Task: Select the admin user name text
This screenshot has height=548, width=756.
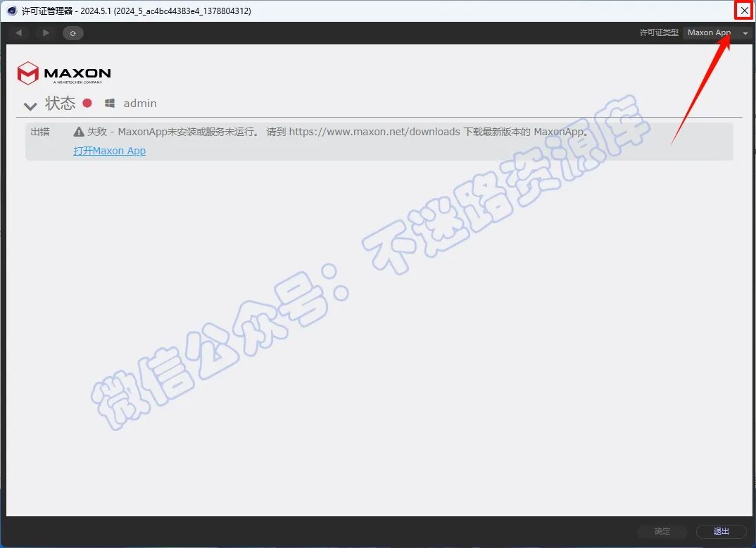Action: [x=140, y=104]
